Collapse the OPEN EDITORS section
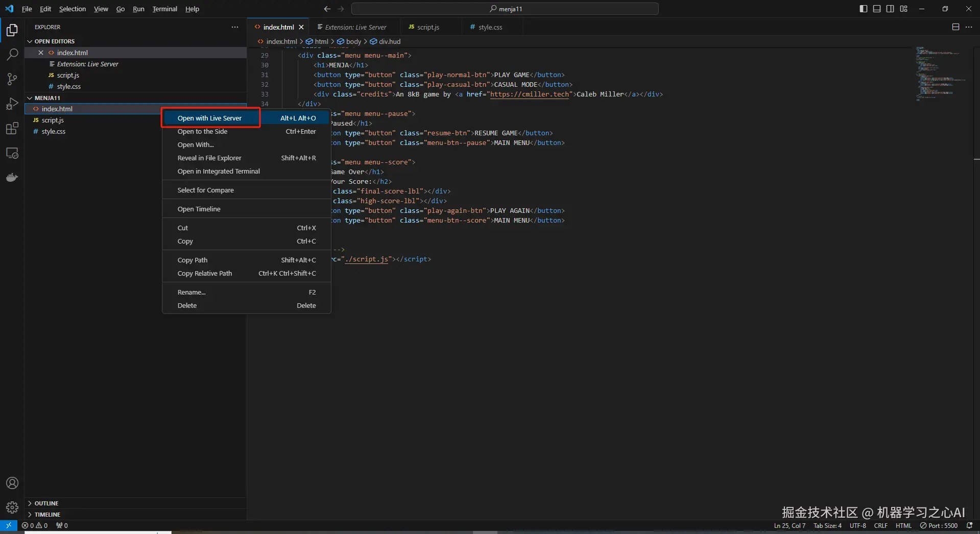 click(x=54, y=41)
